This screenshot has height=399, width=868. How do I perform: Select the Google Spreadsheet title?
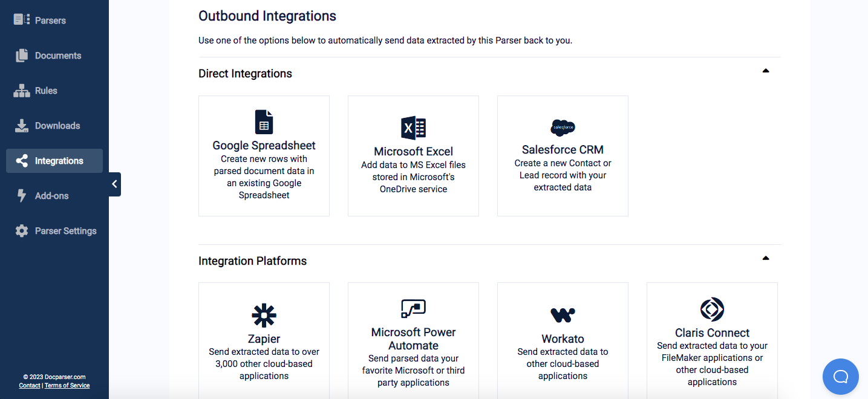coord(264,146)
